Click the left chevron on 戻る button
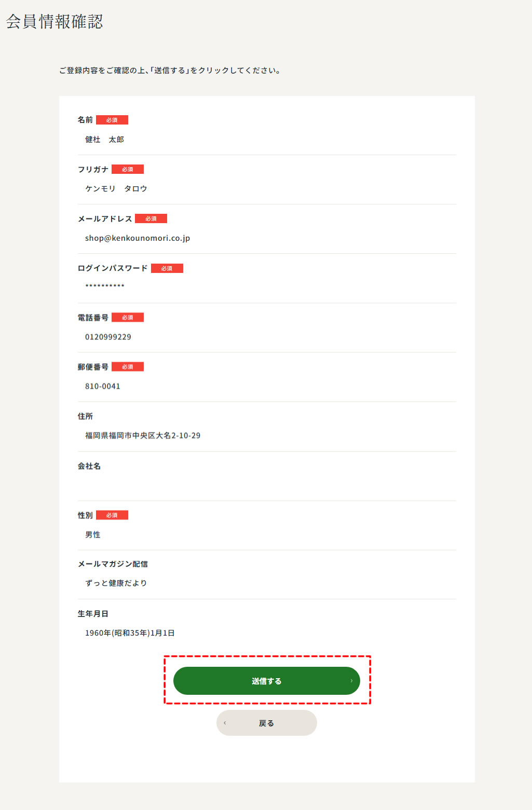The image size is (532, 810). pyautogui.click(x=225, y=723)
